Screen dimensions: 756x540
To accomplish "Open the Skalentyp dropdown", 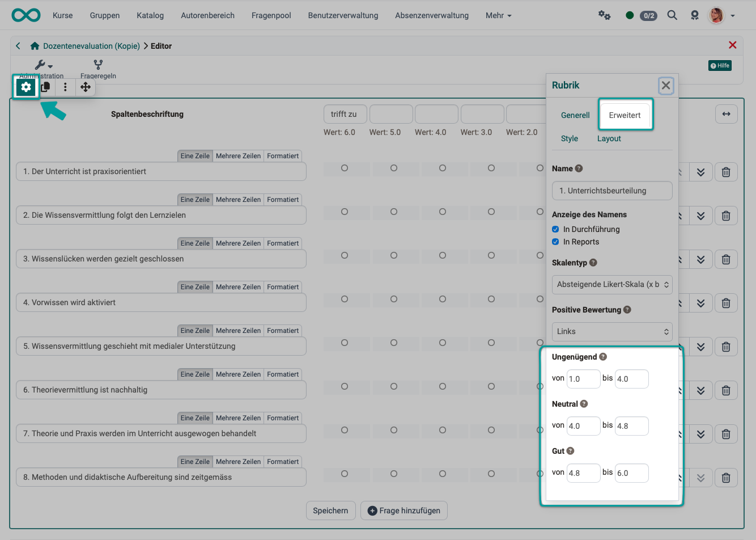I will 612,284.
